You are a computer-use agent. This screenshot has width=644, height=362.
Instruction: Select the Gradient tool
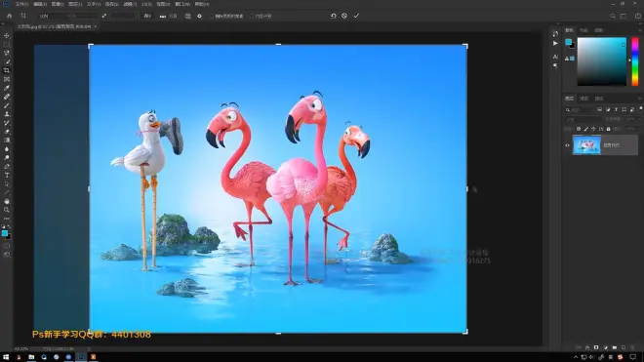point(7,141)
